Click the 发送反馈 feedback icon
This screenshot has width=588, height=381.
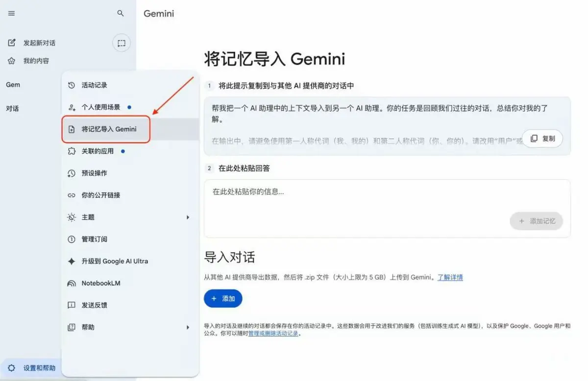pos(72,305)
